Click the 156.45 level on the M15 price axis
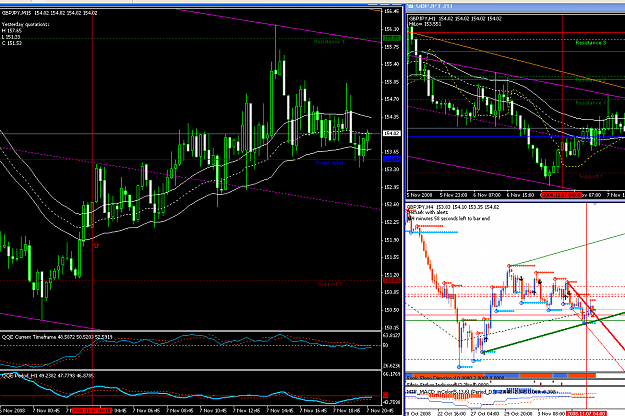The height and width of the screenshot is (416, 625). pos(391,11)
